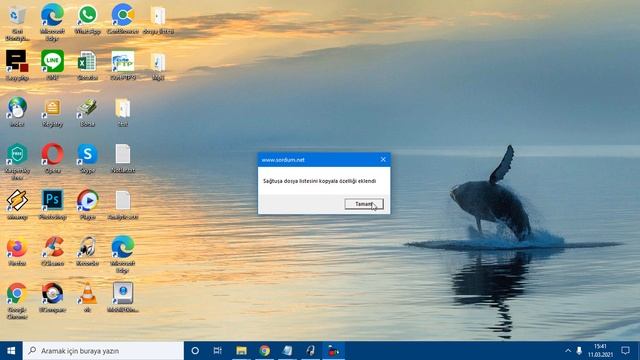
Task: Switch to the active script app on the taskbar
Action: click(x=333, y=351)
